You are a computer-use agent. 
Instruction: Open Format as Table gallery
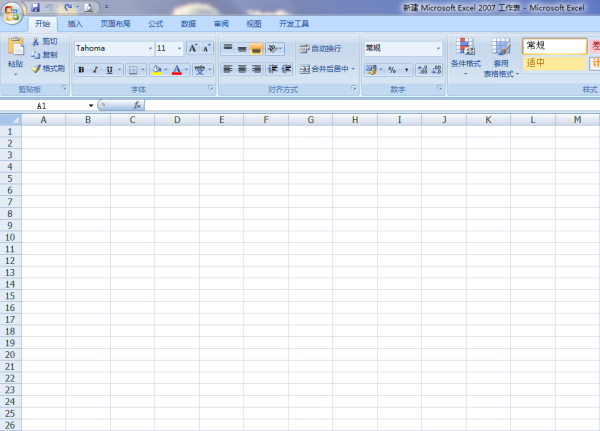pos(501,57)
